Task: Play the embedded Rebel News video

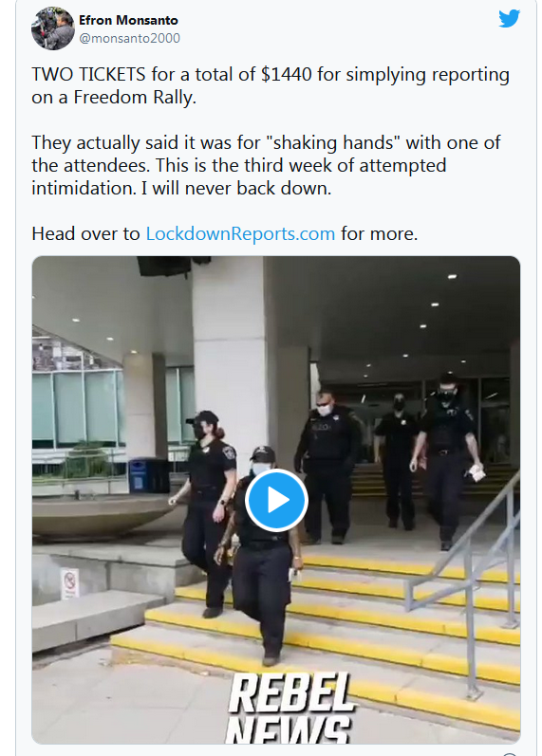Action: point(276,501)
